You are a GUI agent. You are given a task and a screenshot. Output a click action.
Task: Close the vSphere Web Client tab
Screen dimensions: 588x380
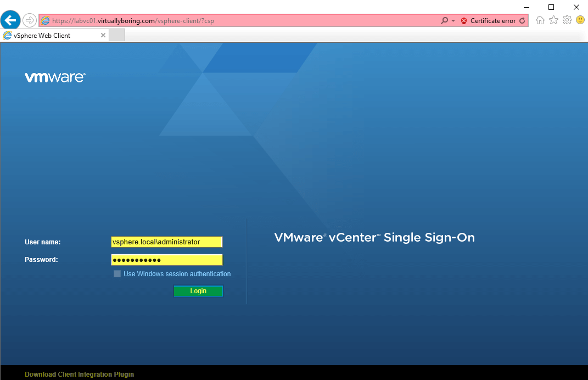[103, 35]
